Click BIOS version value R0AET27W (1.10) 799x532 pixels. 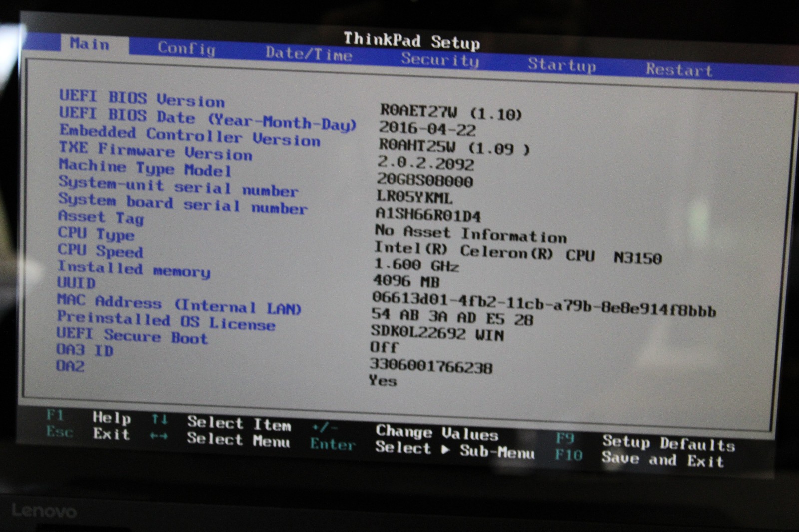click(451, 112)
